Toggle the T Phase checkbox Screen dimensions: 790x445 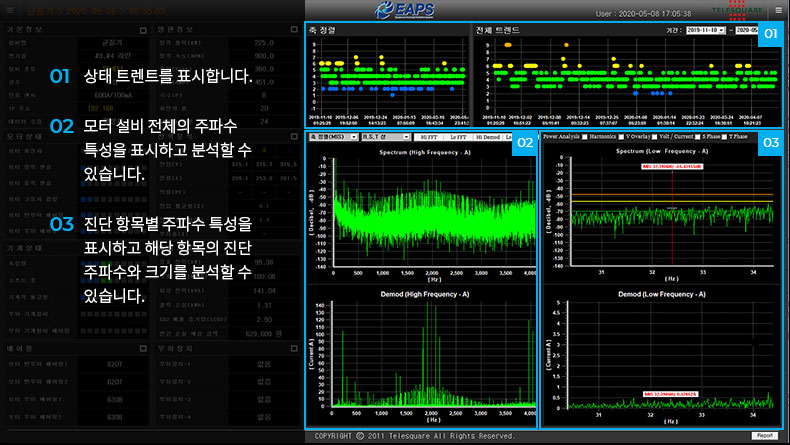tap(725, 137)
